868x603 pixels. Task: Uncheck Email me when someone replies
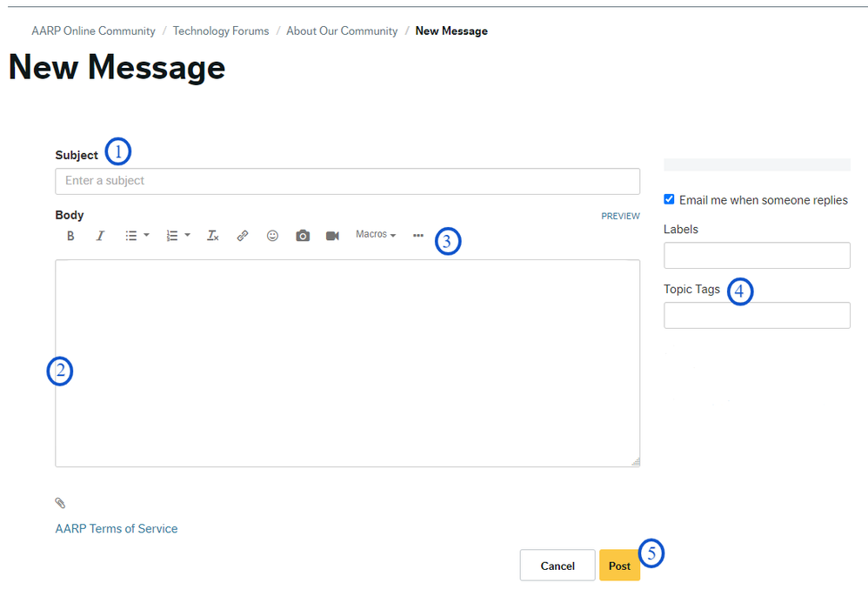[x=669, y=199]
